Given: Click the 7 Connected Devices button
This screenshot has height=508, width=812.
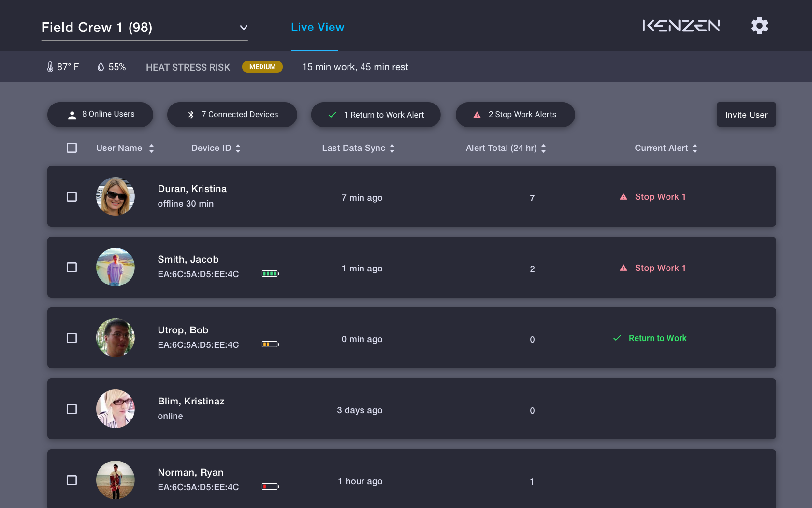Looking at the screenshot, I should point(232,115).
